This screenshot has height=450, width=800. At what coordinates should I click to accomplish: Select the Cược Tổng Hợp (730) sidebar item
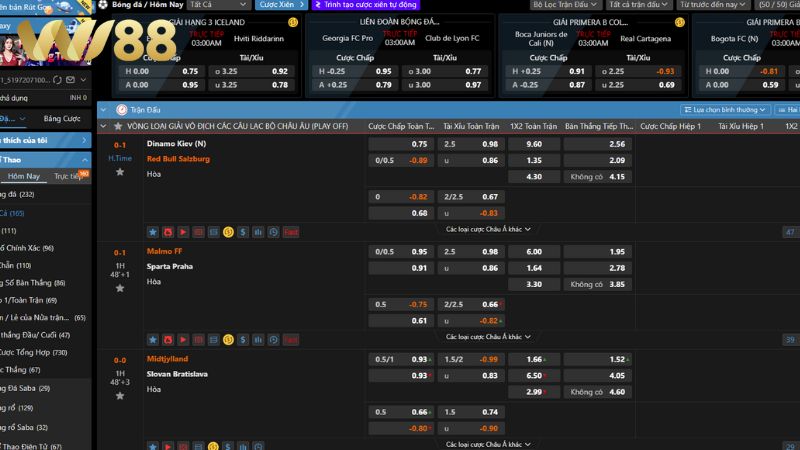[x=34, y=353]
